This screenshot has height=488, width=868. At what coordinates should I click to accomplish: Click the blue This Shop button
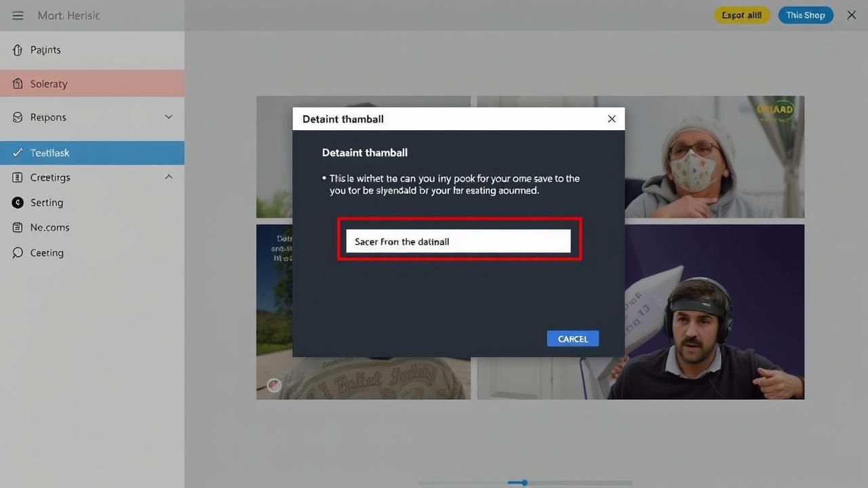tap(805, 16)
